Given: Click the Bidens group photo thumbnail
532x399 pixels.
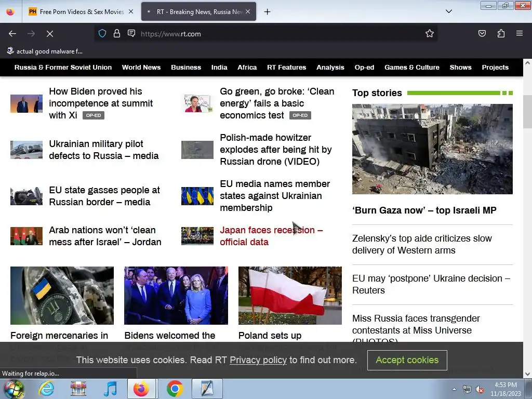Looking at the screenshot, I should (x=176, y=296).
